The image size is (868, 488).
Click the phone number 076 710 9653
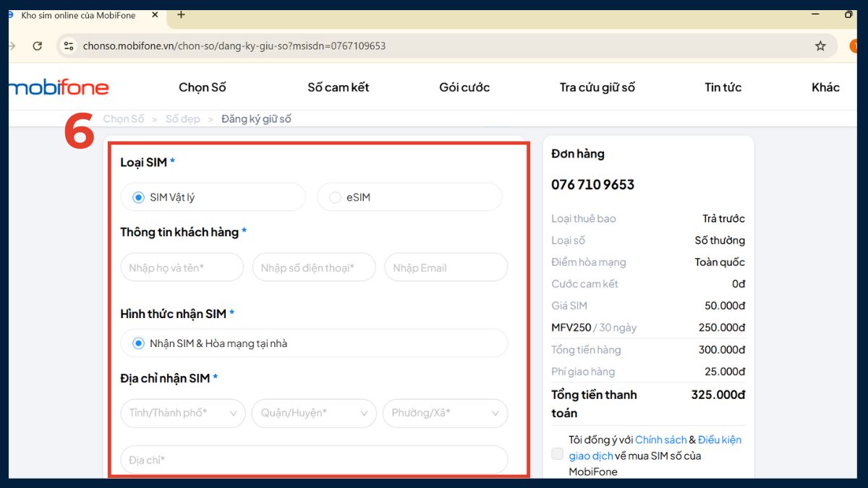coord(593,184)
